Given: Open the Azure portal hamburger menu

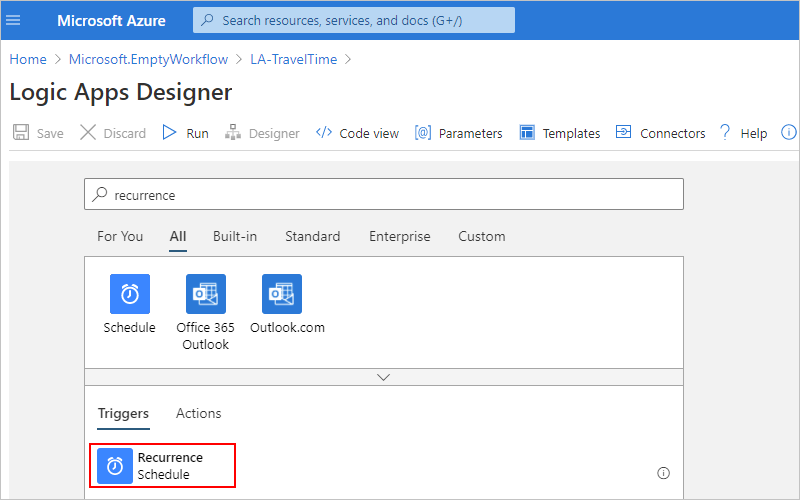Looking at the screenshot, I should click(13, 20).
